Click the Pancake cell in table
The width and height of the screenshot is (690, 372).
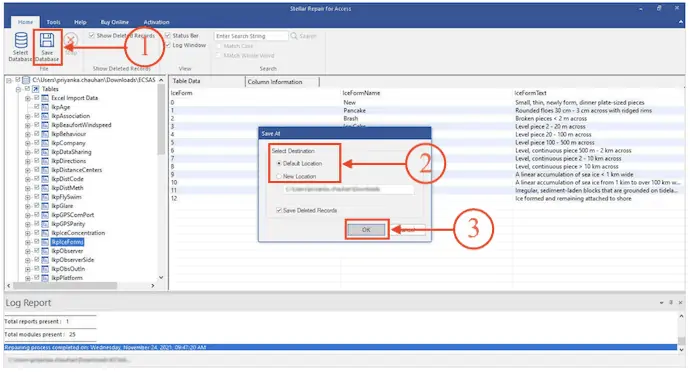coord(354,110)
